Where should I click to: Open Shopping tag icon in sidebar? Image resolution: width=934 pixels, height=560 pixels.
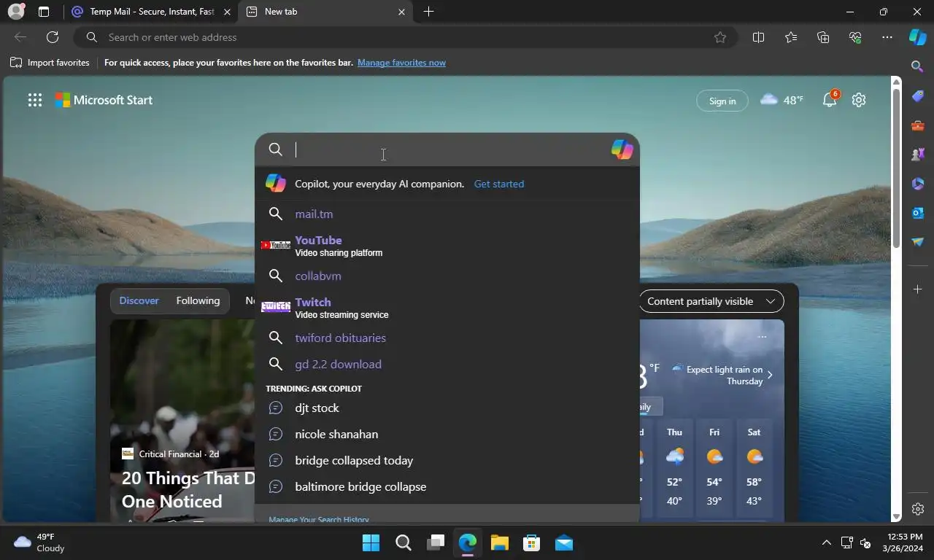(918, 96)
